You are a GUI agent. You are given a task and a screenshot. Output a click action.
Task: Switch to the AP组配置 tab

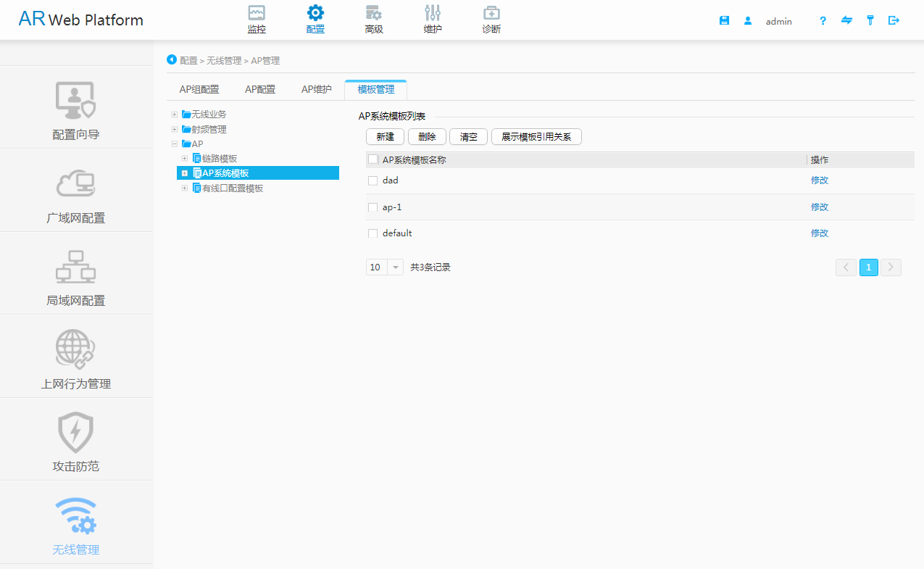[x=199, y=88]
